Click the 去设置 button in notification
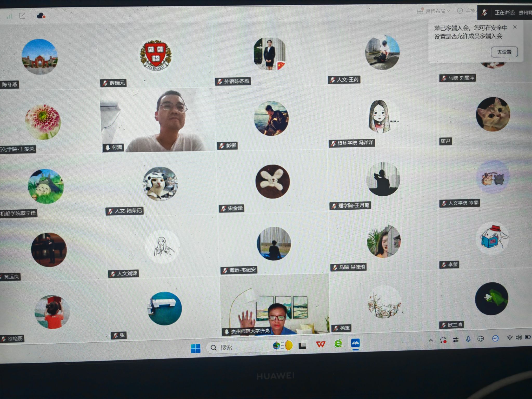 pyautogui.click(x=504, y=52)
